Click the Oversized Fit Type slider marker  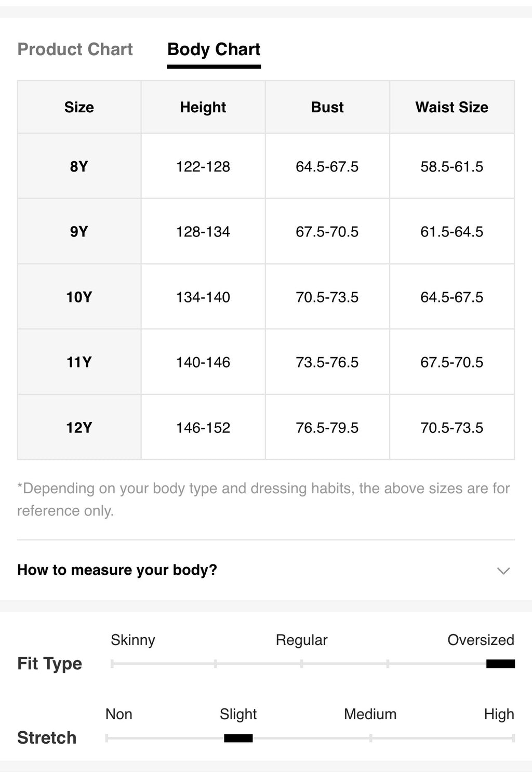coord(500,664)
